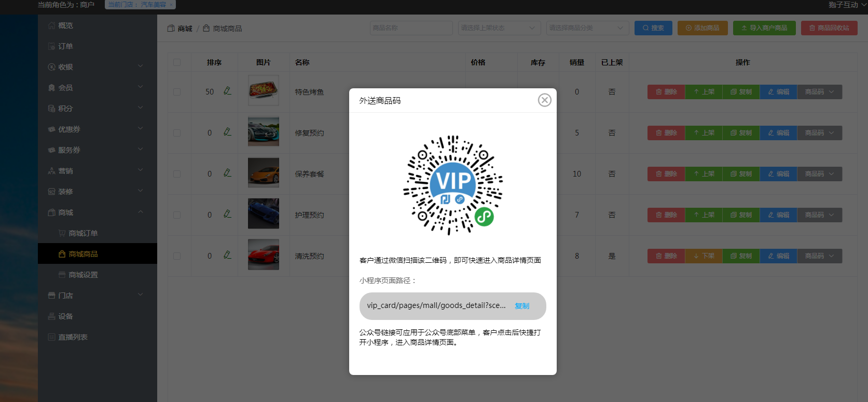Expand the 积分 sidebar menu
The width and height of the screenshot is (868, 402).
[98, 109]
